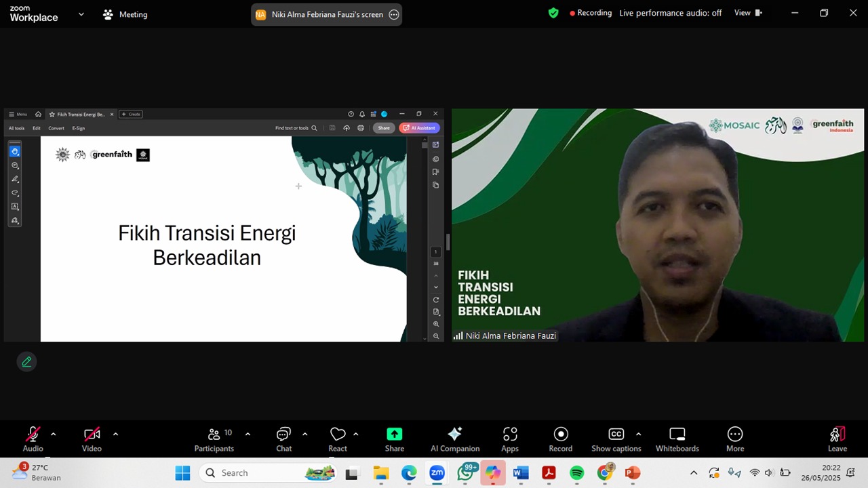This screenshot has width=868, height=488.
Task: Open the Participants panel
Action: [x=214, y=439]
